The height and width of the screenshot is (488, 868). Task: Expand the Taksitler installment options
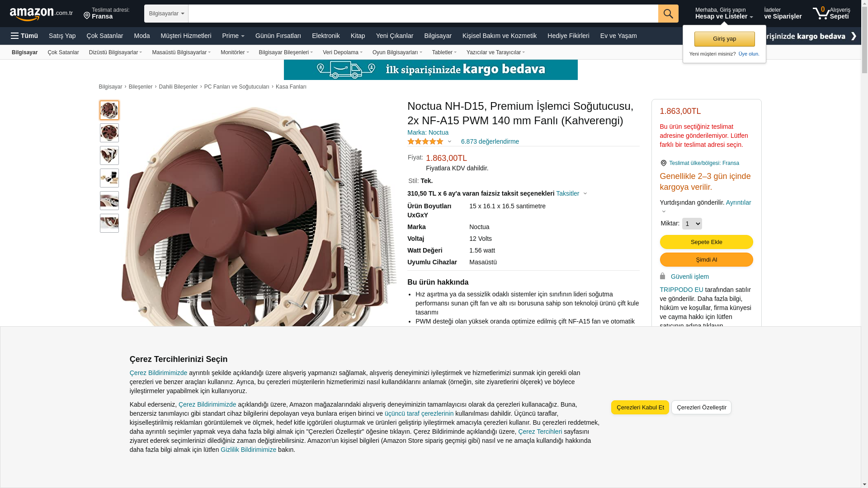pyautogui.click(x=571, y=193)
